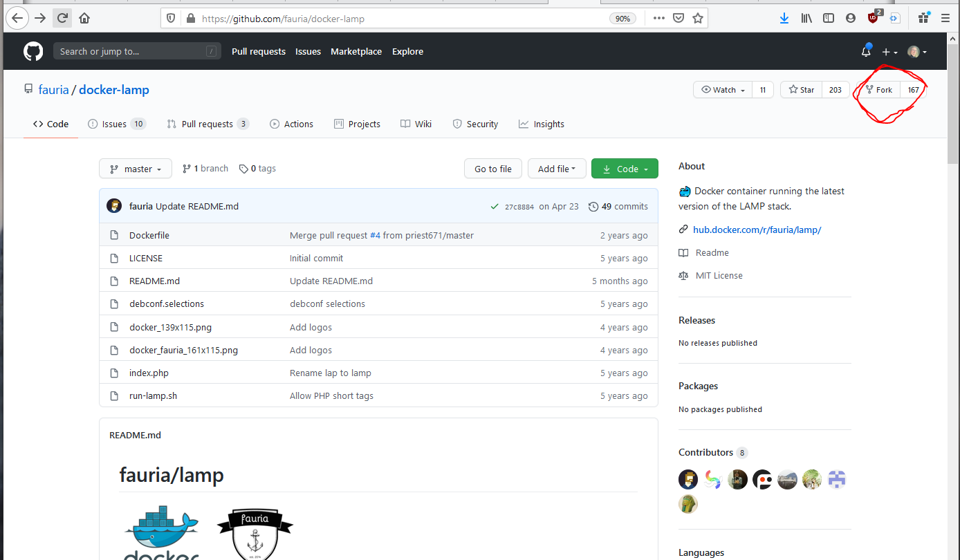Open the first contributor avatar

click(688, 479)
